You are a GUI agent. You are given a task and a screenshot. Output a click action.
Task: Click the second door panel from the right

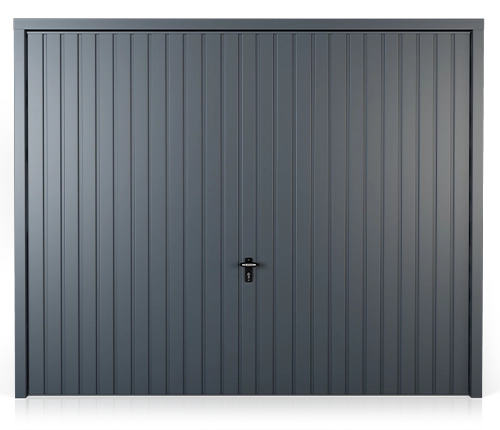pyautogui.click(x=444, y=213)
